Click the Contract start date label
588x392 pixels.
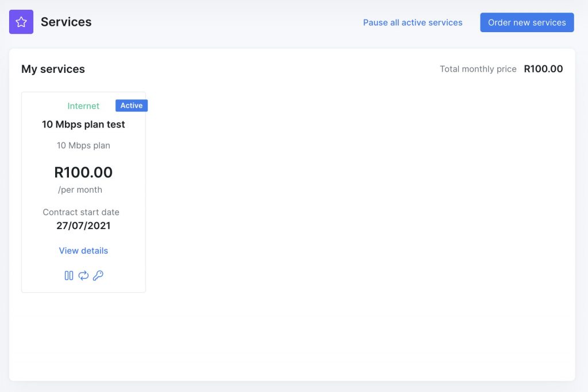81,212
